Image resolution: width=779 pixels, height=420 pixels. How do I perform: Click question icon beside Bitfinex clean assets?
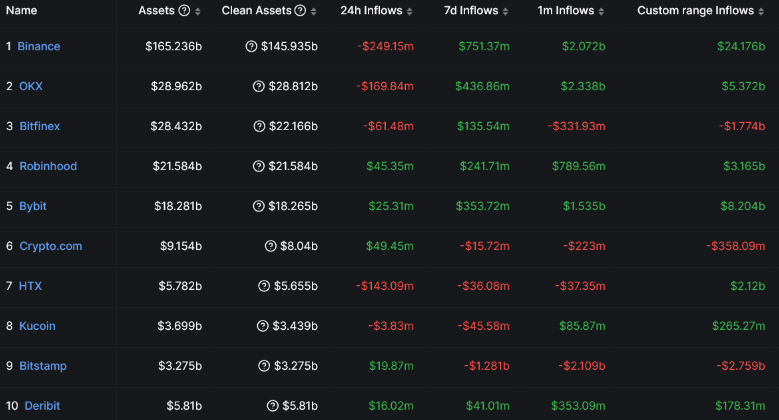[x=259, y=126]
